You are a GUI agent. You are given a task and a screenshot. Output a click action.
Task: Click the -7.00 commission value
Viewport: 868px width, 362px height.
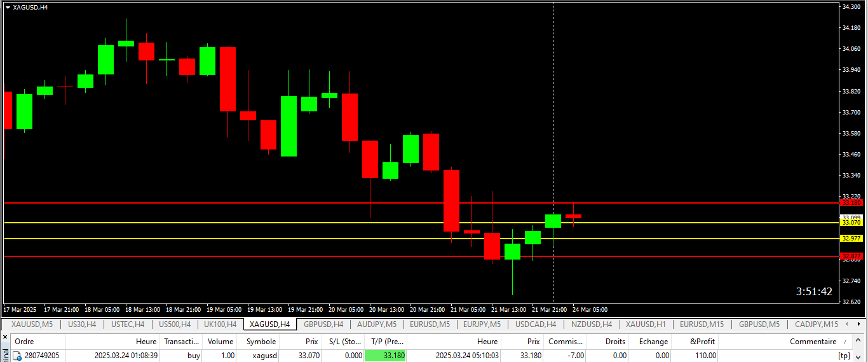[x=575, y=356]
